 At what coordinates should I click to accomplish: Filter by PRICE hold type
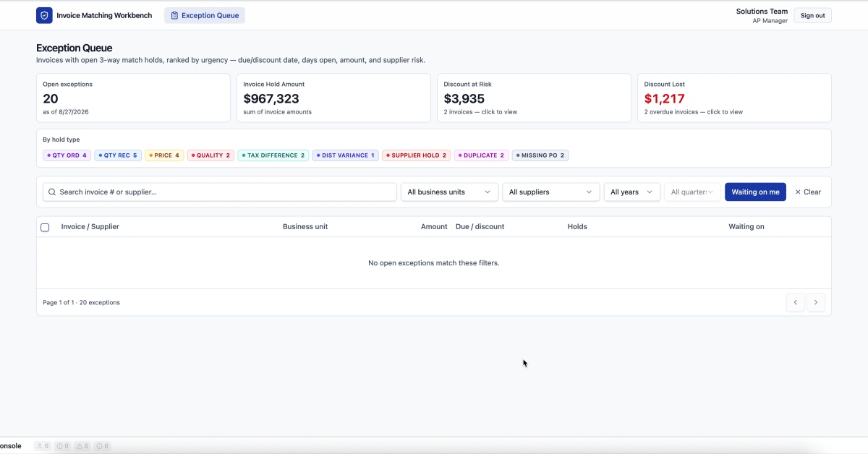[164, 155]
